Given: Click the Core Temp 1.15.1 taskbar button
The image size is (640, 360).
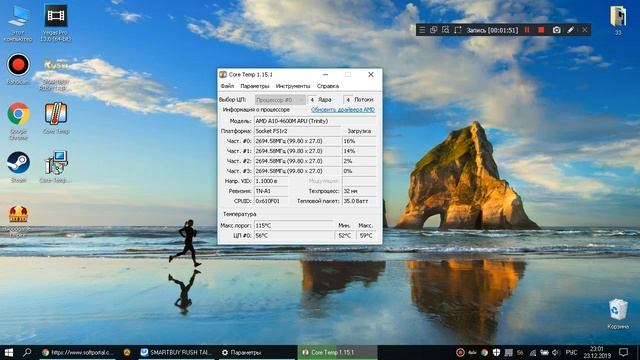Looking at the screenshot, I should [337, 352].
